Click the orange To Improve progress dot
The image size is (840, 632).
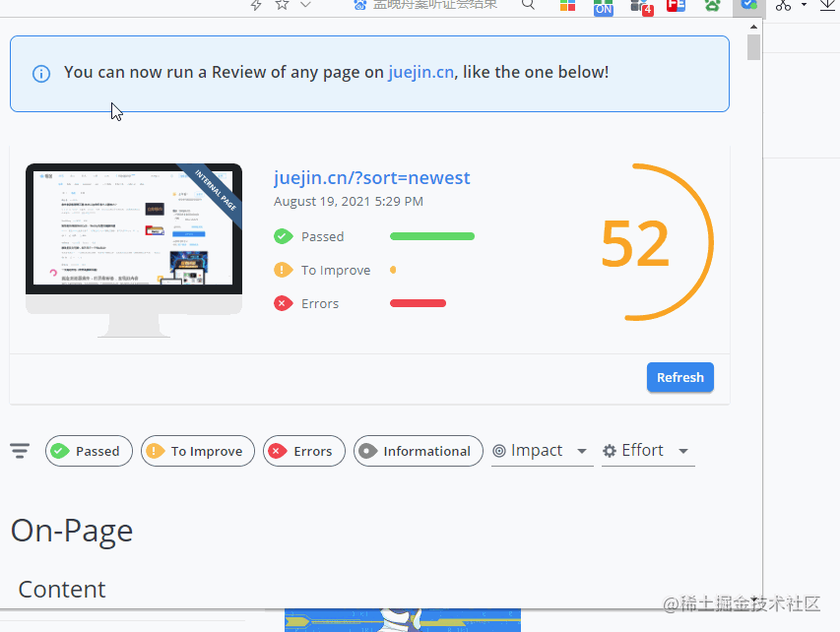[393, 270]
